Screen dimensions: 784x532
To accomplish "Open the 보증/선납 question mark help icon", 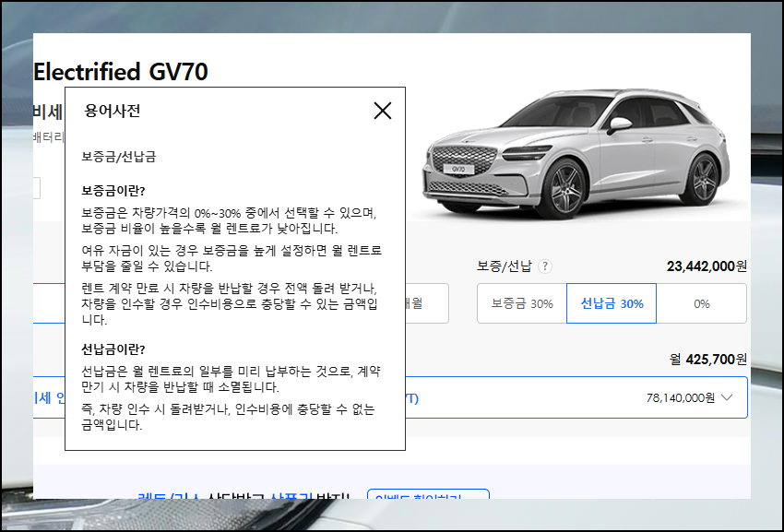I will pyautogui.click(x=544, y=266).
